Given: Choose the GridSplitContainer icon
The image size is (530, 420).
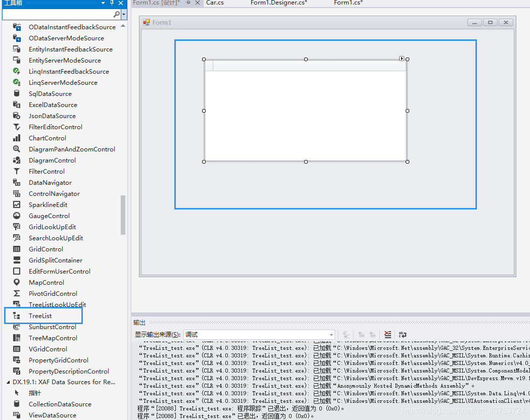Looking at the screenshot, I should click(17, 260).
